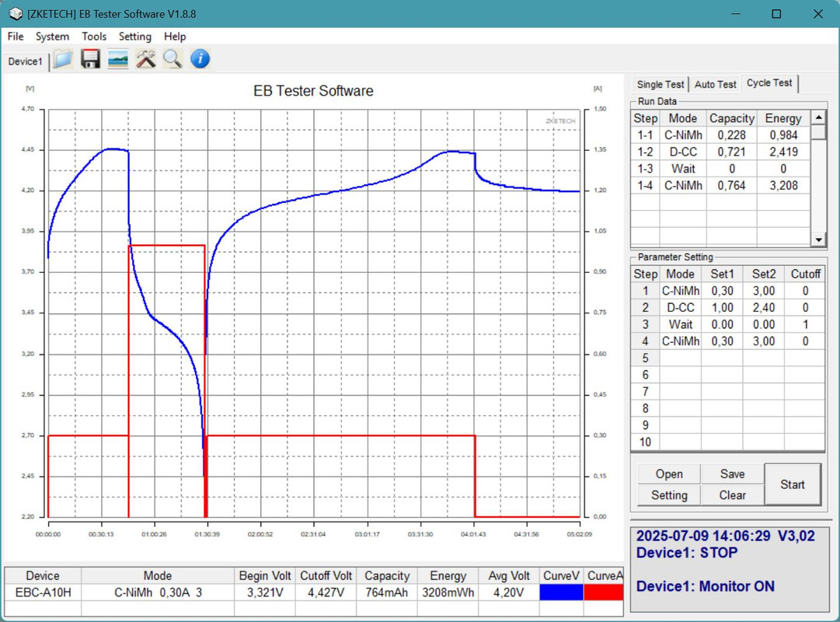Click step 3 Cutoff value 1
The width and height of the screenshot is (840, 622).
pyautogui.click(x=805, y=324)
